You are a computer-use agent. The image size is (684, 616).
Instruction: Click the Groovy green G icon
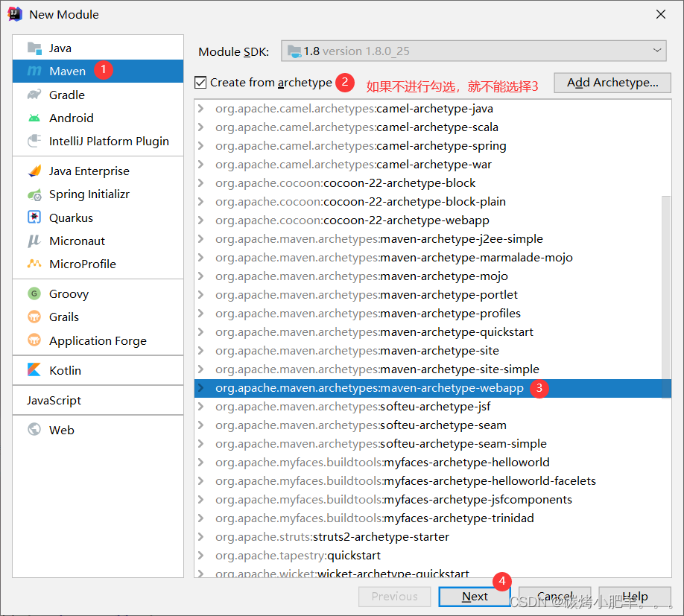coord(34,293)
